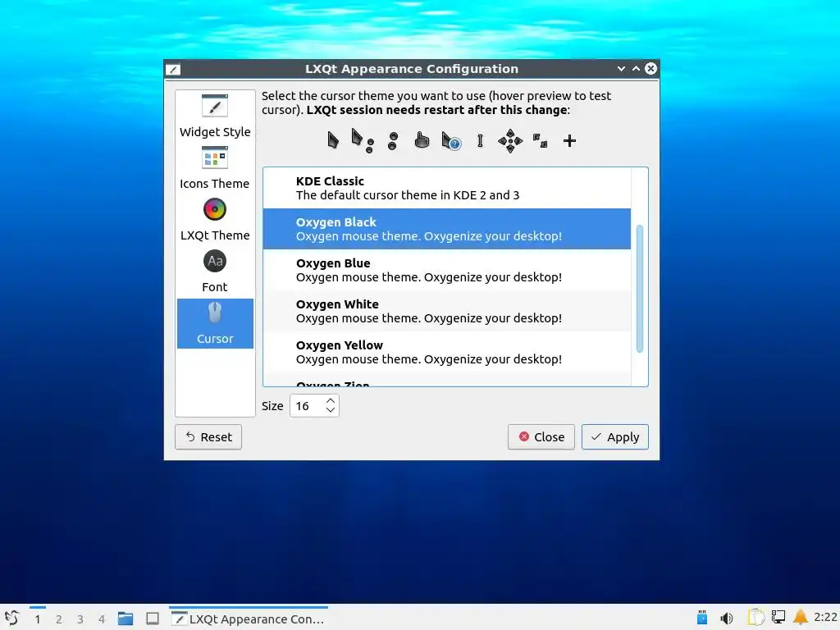Open the volume control tray icon

click(727, 619)
